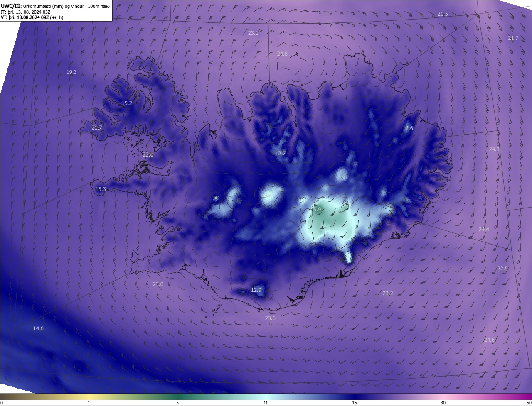Click the 1 tick on the color scale
The height and width of the screenshot is (406, 532).
click(89, 403)
